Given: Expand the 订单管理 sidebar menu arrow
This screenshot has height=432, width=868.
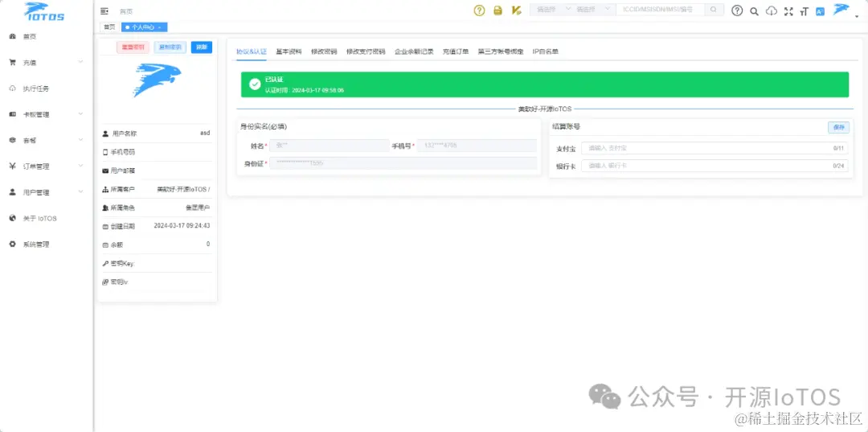Looking at the screenshot, I should pyautogui.click(x=81, y=166).
